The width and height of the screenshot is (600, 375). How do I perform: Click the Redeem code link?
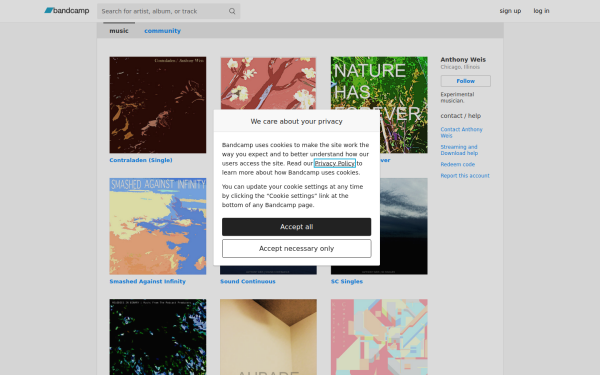click(x=457, y=164)
